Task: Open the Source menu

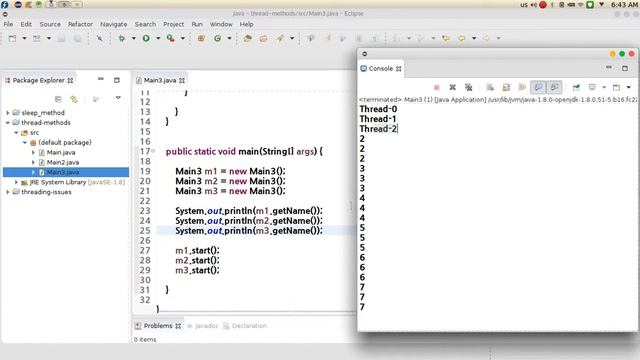Action: click(x=50, y=24)
